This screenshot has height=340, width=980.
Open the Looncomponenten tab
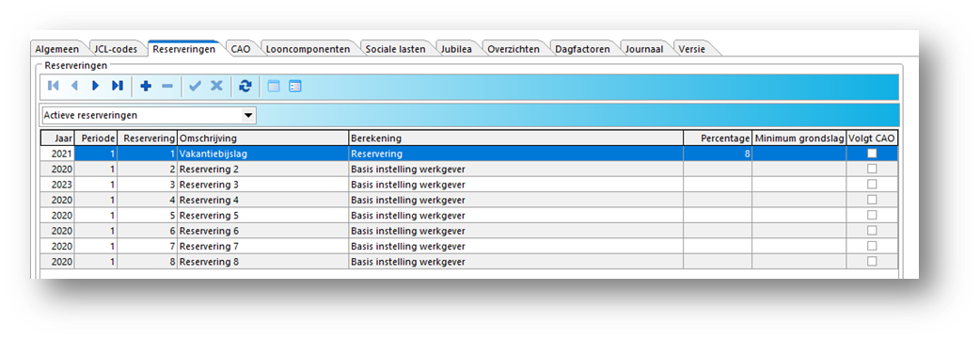(x=308, y=49)
